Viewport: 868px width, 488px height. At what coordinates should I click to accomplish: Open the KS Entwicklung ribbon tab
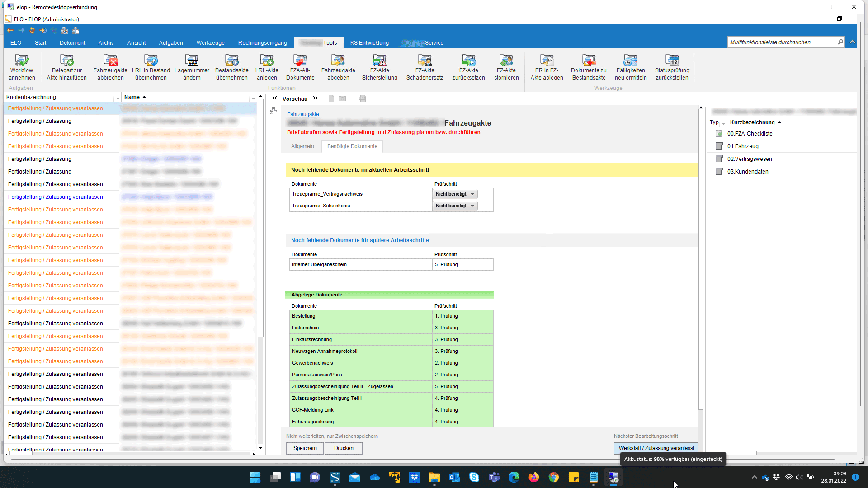pos(369,43)
